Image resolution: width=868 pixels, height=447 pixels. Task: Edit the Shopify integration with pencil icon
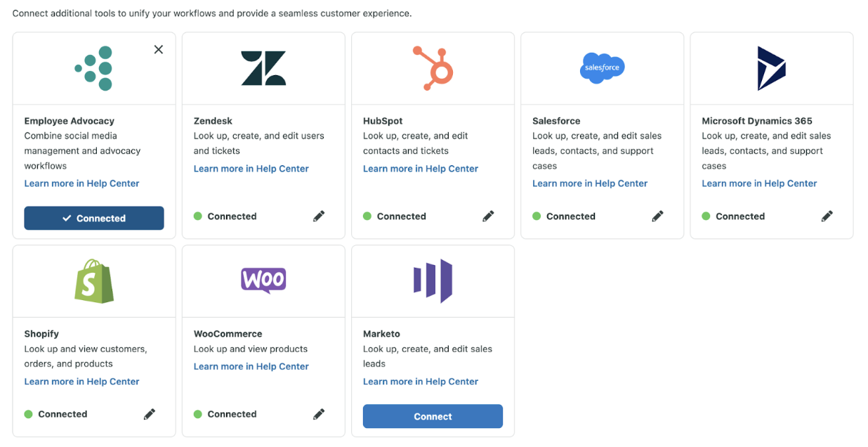point(150,415)
